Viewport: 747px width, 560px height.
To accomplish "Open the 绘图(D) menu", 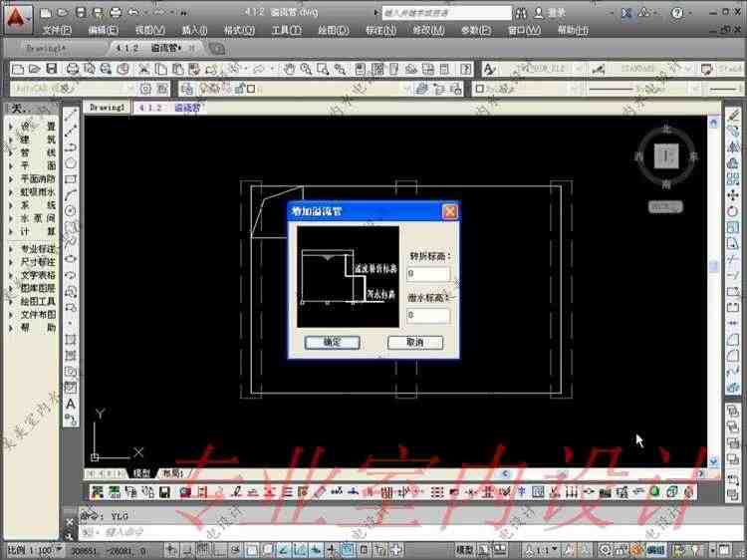I will pos(333,30).
